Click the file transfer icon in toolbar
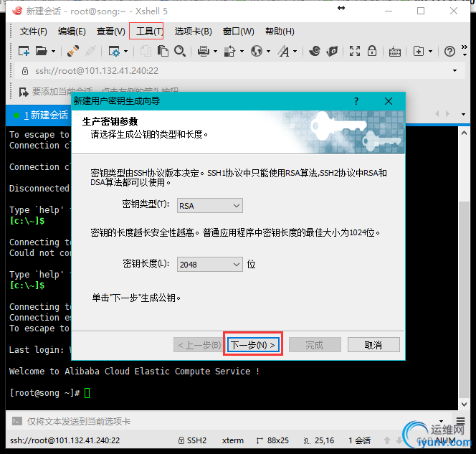 (230, 51)
